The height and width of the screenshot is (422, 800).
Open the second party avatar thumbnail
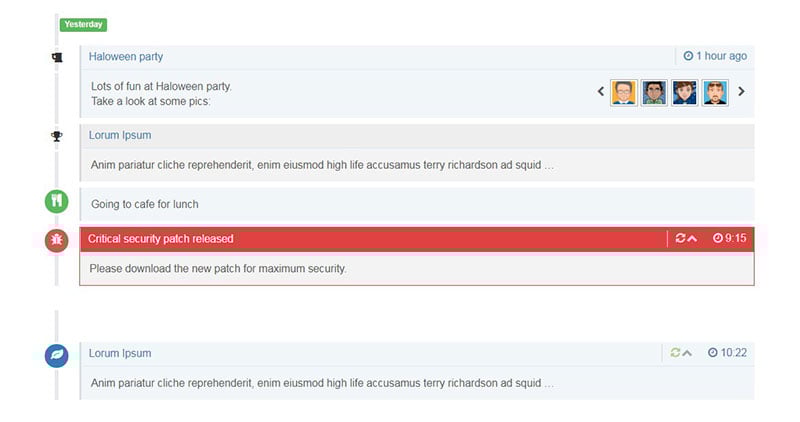pyautogui.click(x=654, y=93)
